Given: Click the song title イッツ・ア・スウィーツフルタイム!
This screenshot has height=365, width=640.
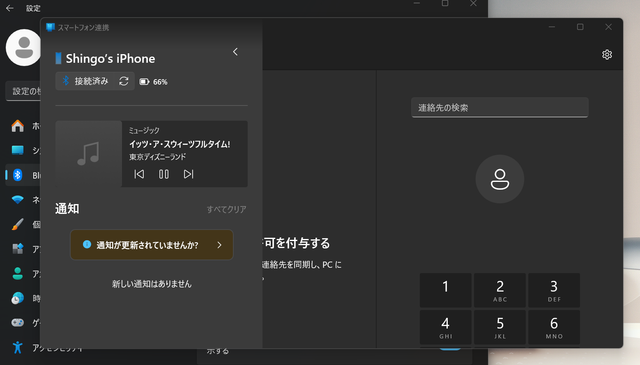Looking at the screenshot, I should (180, 144).
